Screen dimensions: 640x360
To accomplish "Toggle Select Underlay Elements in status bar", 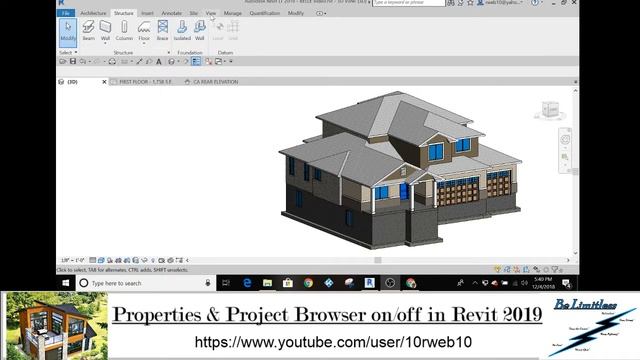I will [507, 269].
